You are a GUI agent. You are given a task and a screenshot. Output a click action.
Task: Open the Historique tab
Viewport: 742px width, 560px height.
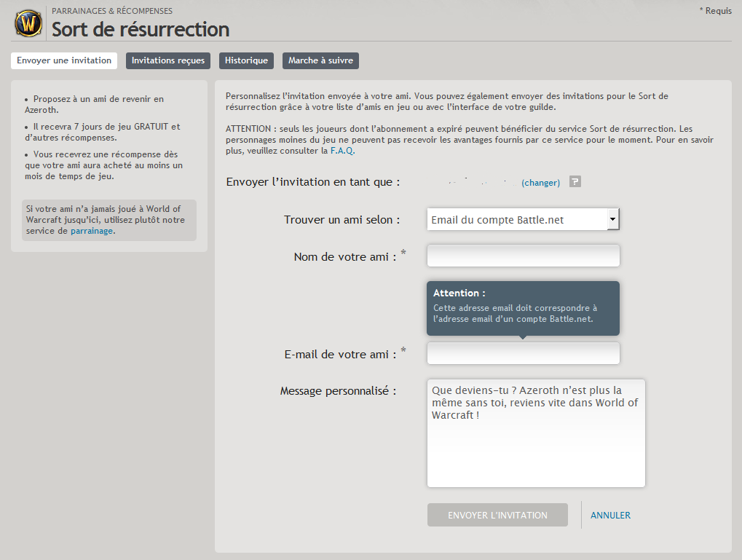click(x=246, y=60)
